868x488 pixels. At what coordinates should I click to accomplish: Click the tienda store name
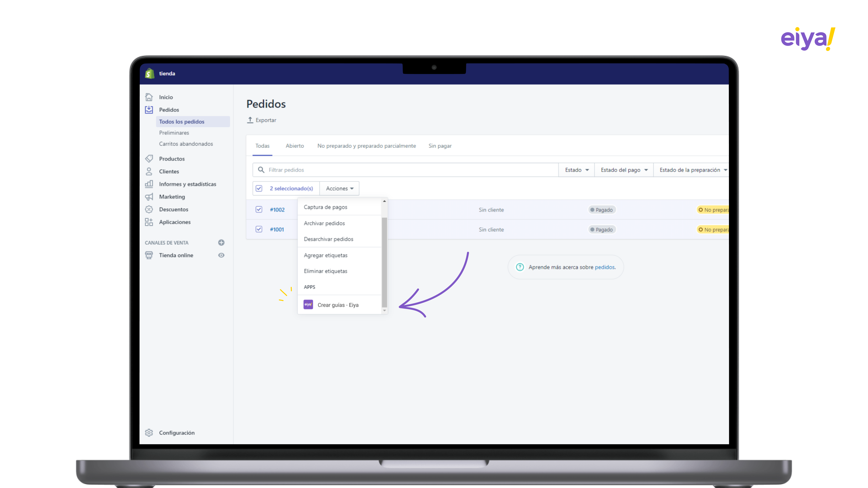point(167,73)
